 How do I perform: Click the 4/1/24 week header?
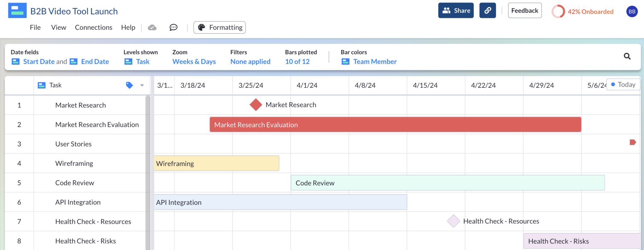click(x=319, y=85)
